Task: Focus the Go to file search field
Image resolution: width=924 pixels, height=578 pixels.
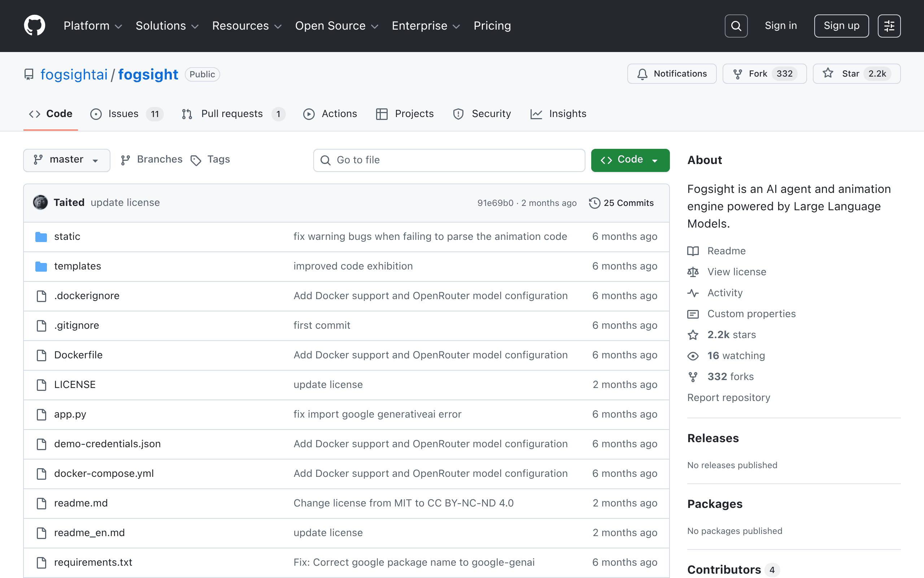Action: (x=449, y=160)
